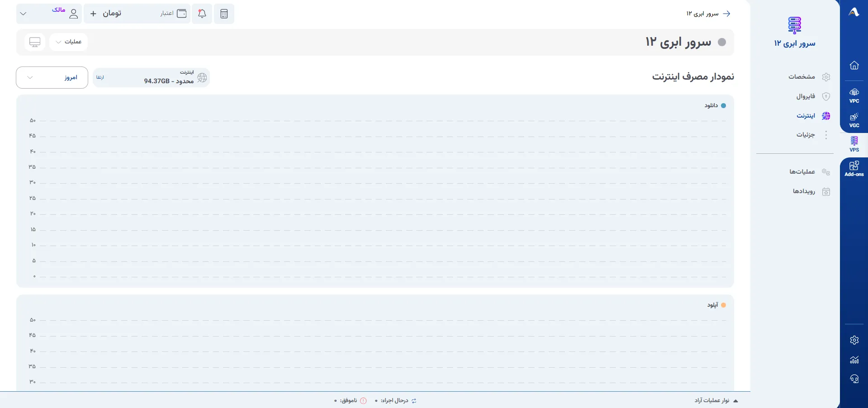Click the settings gear in blue sidebar
The image size is (868, 408).
pyautogui.click(x=854, y=340)
